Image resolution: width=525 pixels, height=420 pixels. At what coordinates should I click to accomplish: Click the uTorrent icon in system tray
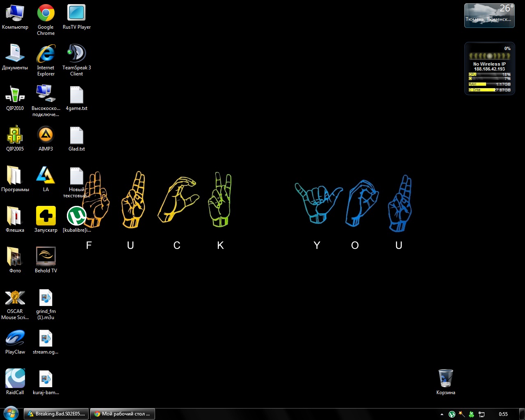click(x=452, y=414)
